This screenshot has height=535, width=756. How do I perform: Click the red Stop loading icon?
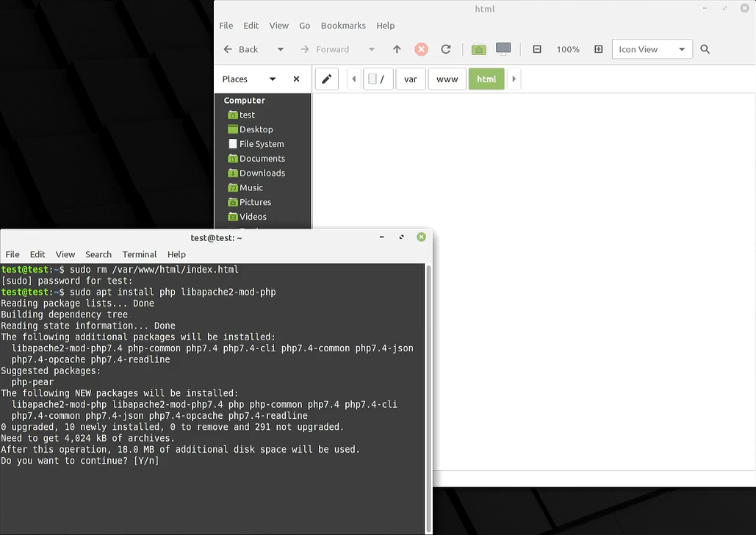421,49
